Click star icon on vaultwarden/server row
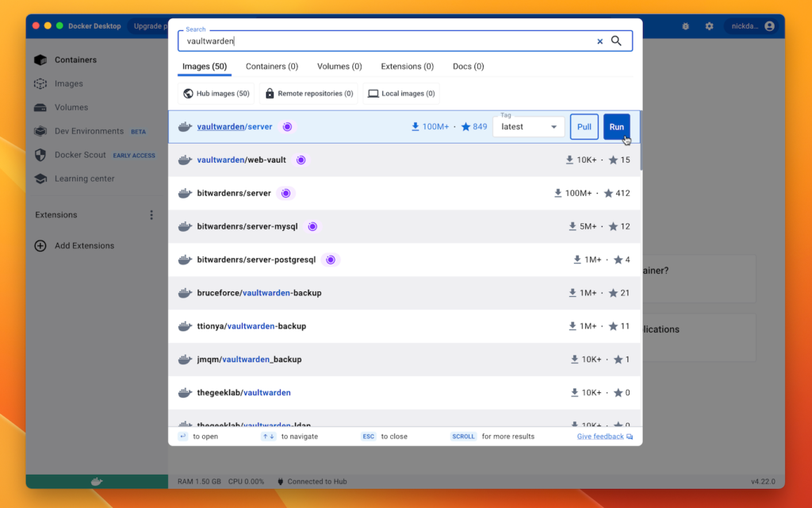Screen dimensions: 812x508 [466, 127]
